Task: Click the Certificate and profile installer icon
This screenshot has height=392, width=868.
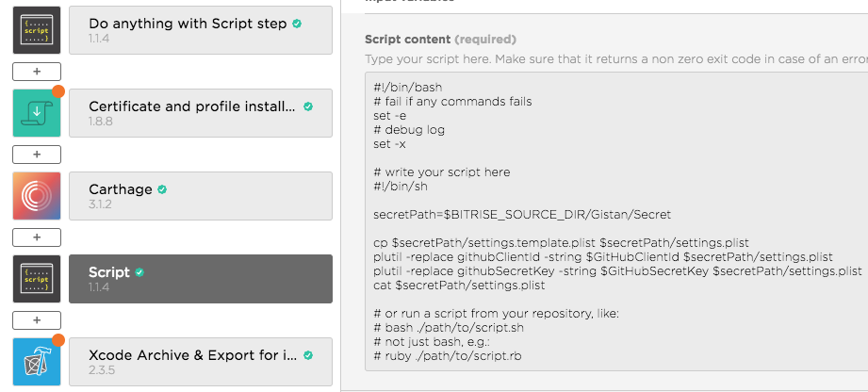Action: (37, 113)
